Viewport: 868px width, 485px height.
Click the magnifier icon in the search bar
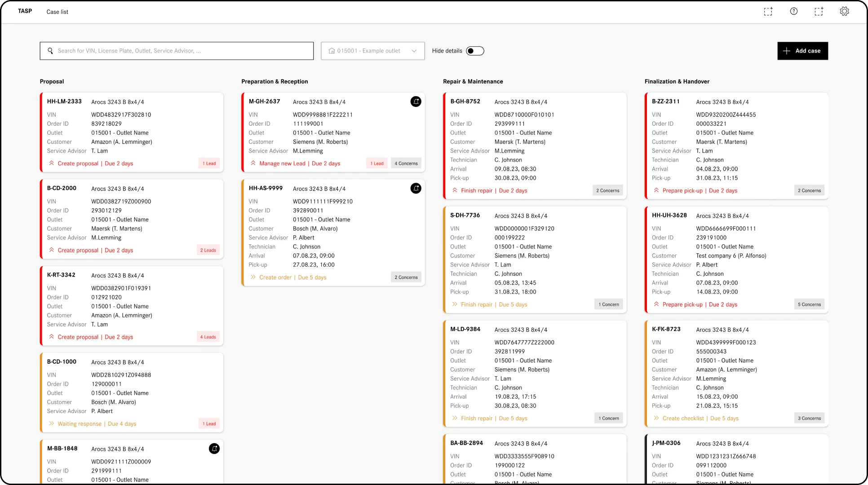[x=50, y=51]
